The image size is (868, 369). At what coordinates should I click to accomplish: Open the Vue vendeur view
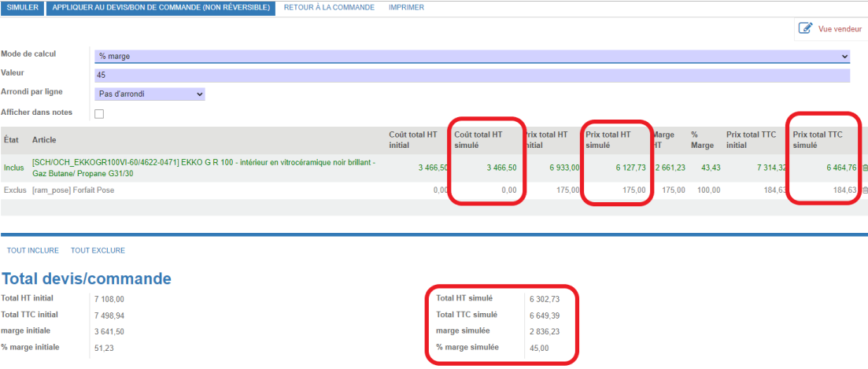click(840, 29)
